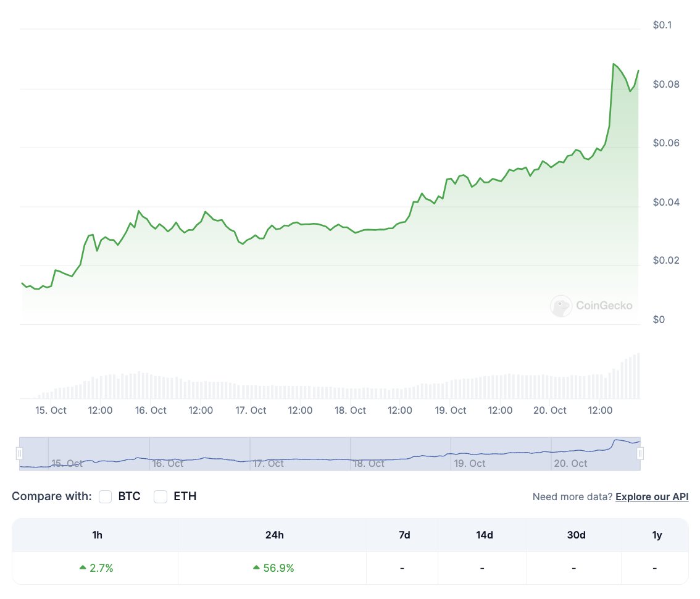Toggle the BTC comparison checkbox

coord(105,496)
